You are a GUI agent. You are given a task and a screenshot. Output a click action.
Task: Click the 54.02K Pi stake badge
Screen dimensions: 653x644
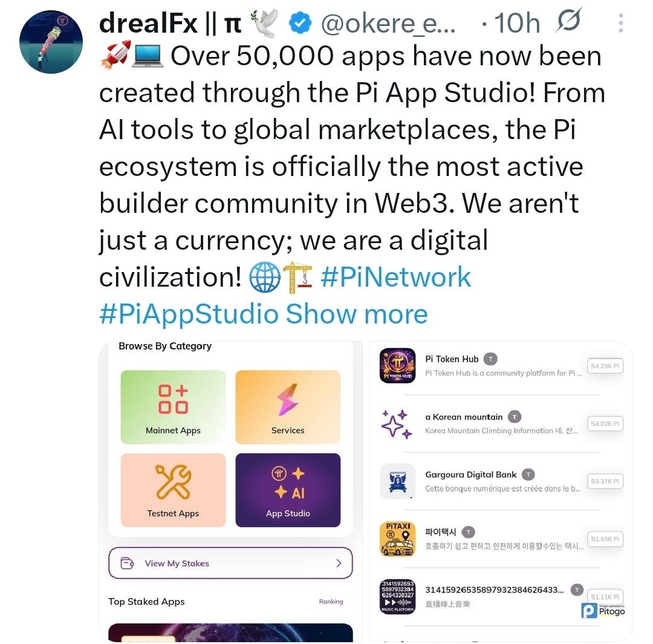pyautogui.click(x=605, y=424)
